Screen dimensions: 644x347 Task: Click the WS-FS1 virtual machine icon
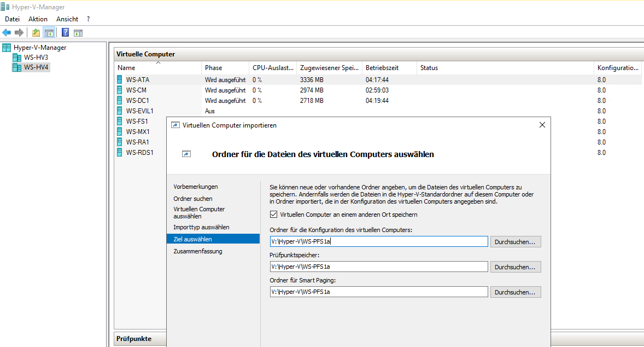(x=120, y=122)
